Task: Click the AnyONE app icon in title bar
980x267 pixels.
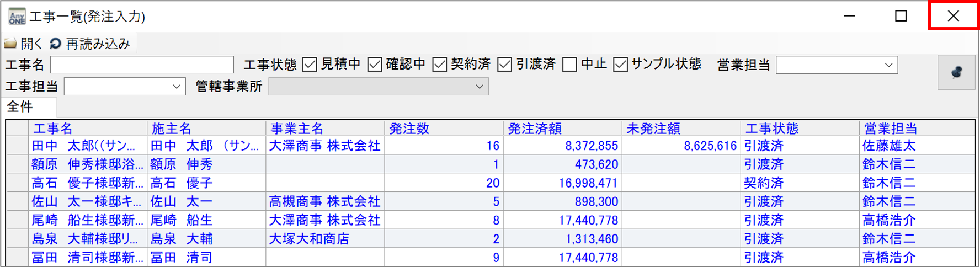Action: click(x=17, y=17)
